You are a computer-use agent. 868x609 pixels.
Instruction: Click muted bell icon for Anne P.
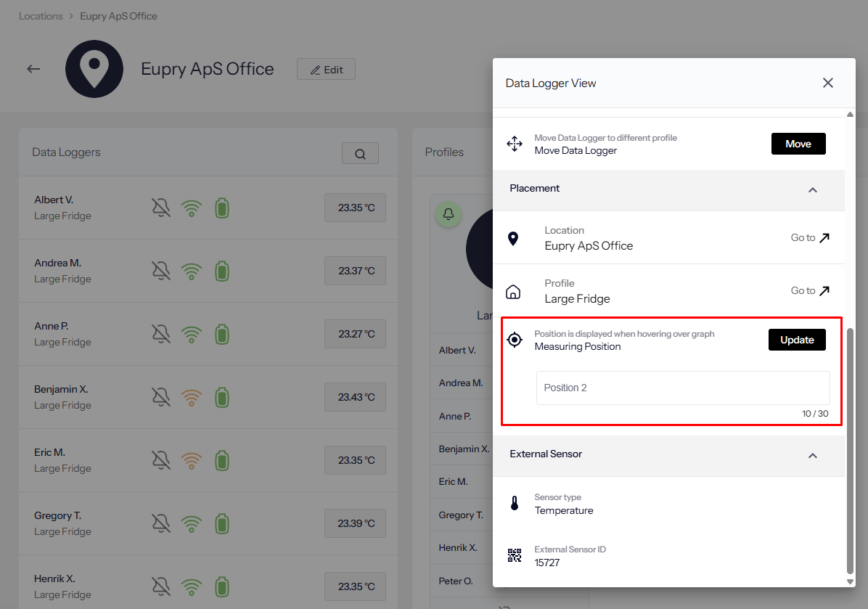pos(161,335)
